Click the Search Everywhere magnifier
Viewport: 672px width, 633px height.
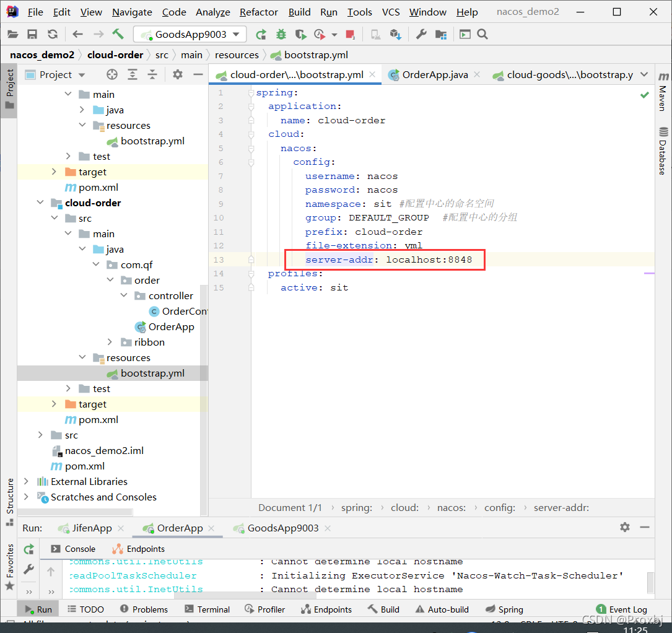pos(482,34)
